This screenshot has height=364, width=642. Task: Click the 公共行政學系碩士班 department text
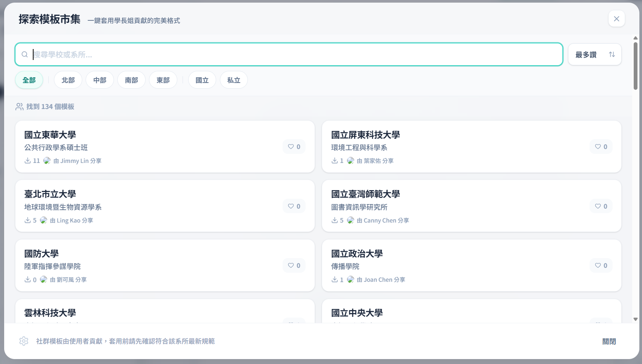tap(56, 147)
